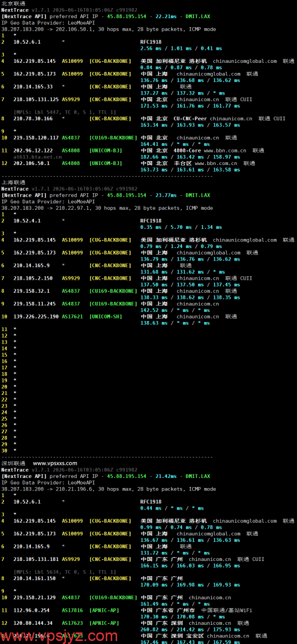Viewport: 297px width, 644px height.
Task: Select the 深圳联通 section heading
Action: click(x=13, y=463)
